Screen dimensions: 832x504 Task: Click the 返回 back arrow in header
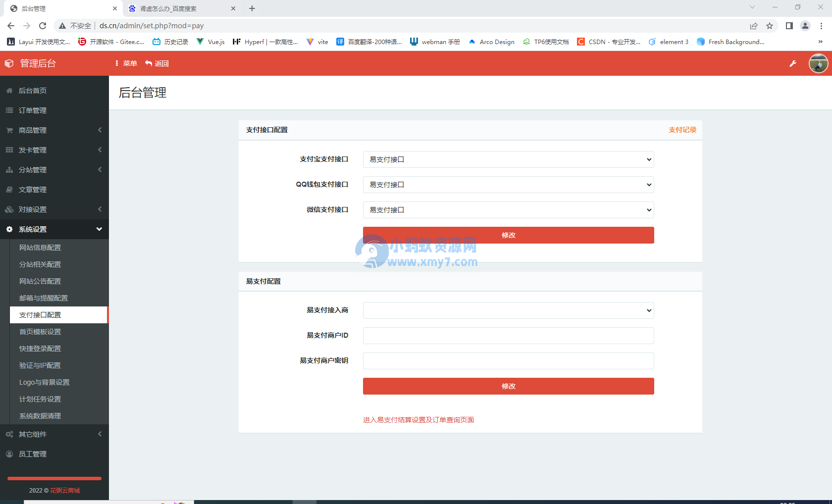157,63
